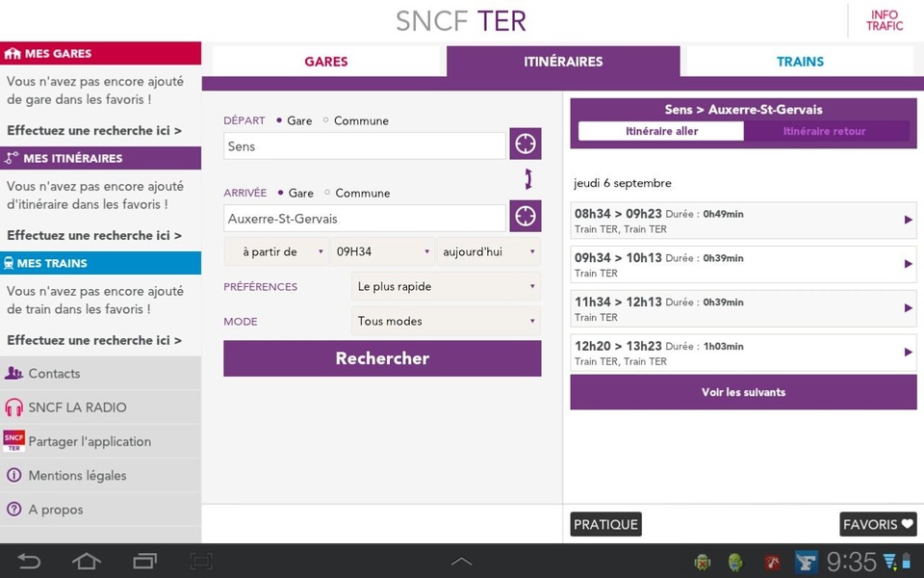Open Préférences 'Le plus rapide' dropdown
Screen dimensions: 924x578
pyautogui.click(x=446, y=287)
